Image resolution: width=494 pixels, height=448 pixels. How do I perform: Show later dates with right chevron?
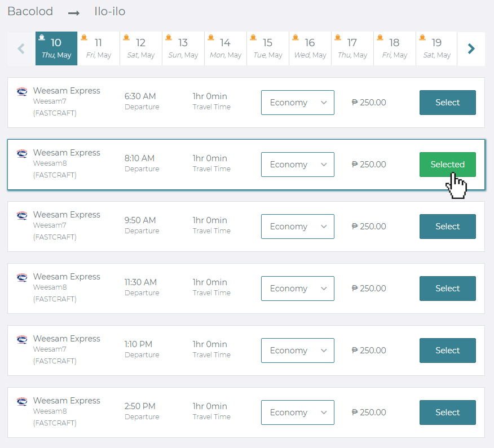(x=471, y=49)
